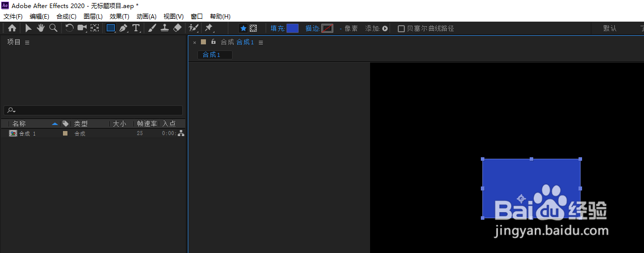
Task: Enable the 贝塞尔曲线路径 checkbox
Action: (401, 28)
